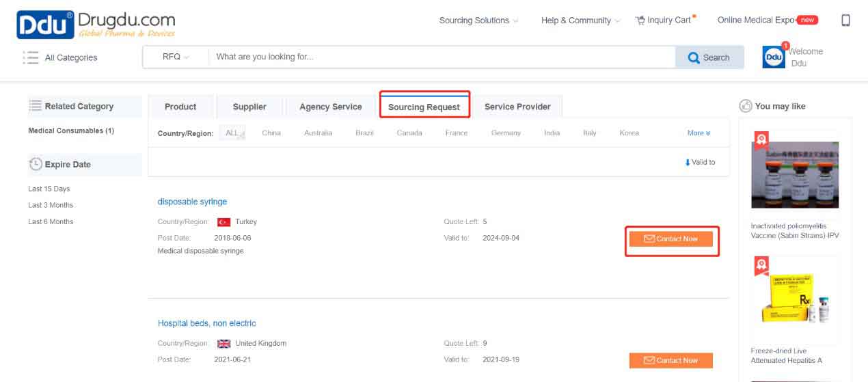Screen dimensions: 868x382
Task: Expand Help & Community menu
Action: point(580,21)
